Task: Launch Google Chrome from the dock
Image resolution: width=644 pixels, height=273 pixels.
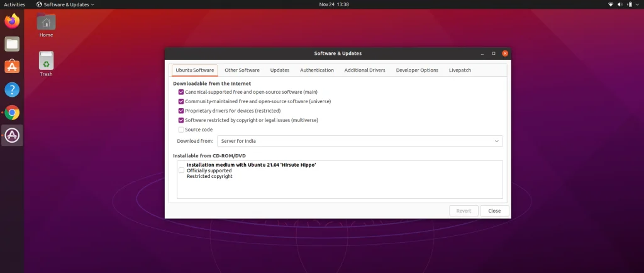Action: pos(12,113)
